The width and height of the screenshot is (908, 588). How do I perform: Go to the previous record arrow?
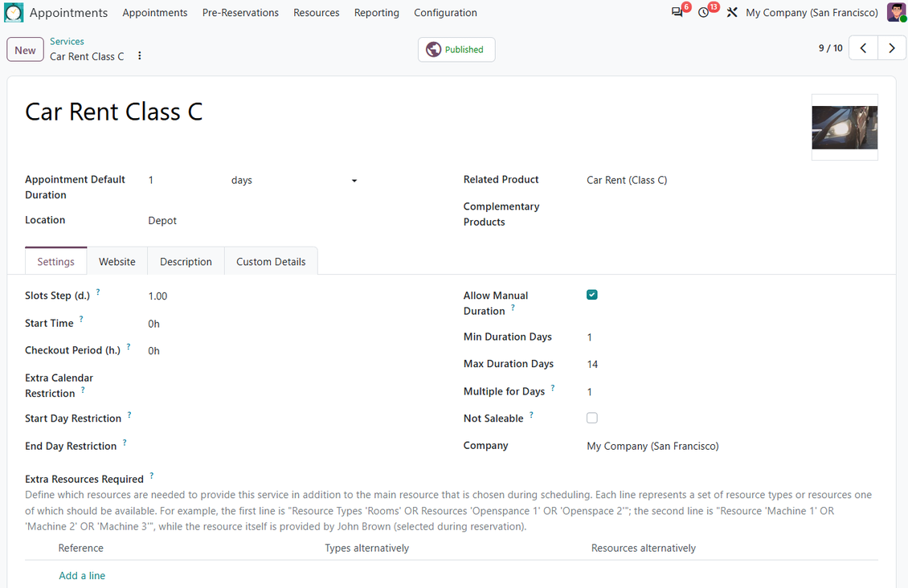863,48
